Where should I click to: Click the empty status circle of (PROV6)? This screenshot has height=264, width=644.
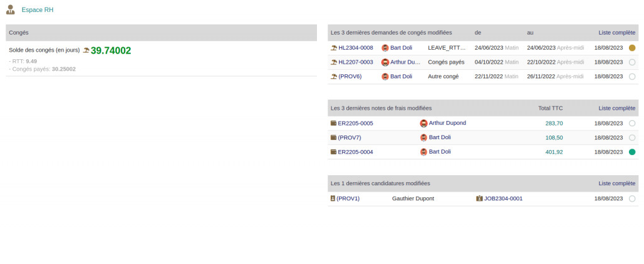pyautogui.click(x=632, y=76)
